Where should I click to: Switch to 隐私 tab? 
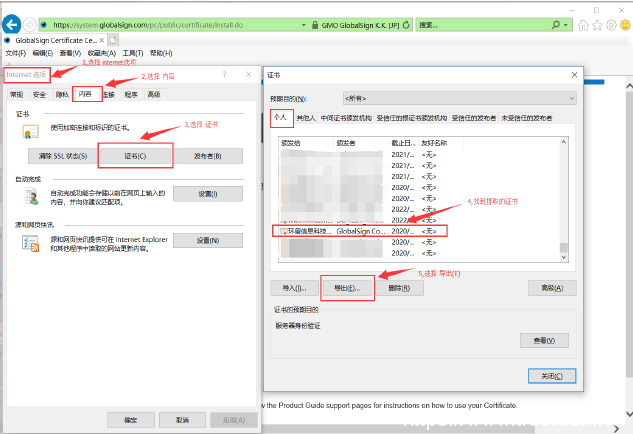click(62, 94)
